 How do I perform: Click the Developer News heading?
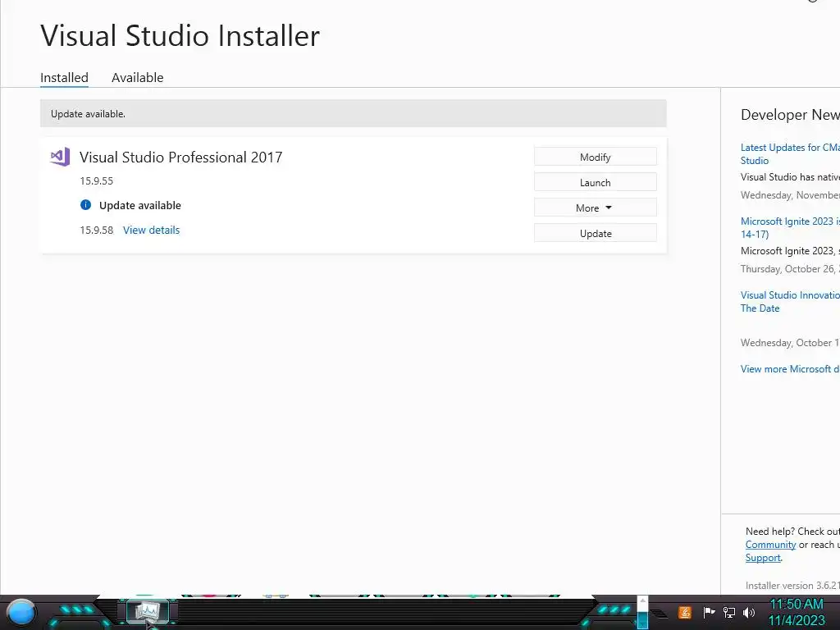[x=790, y=115]
